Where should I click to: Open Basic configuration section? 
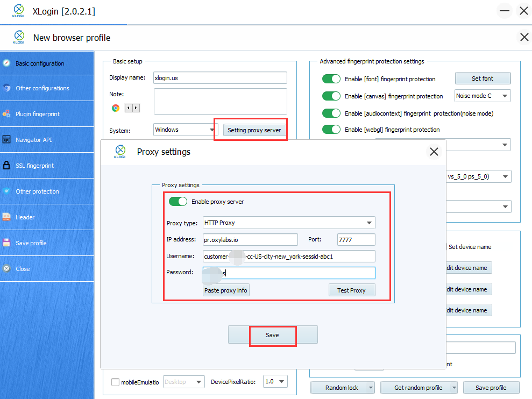pos(47,63)
